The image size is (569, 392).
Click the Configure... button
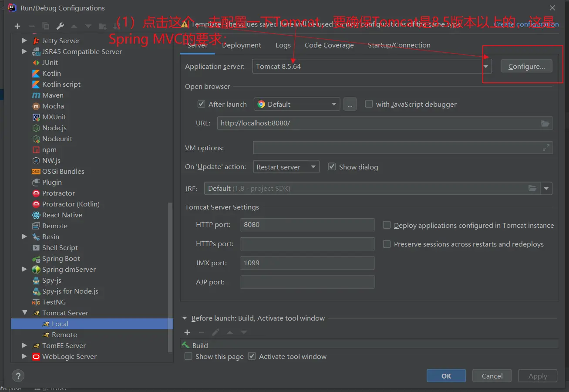pos(526,67)
